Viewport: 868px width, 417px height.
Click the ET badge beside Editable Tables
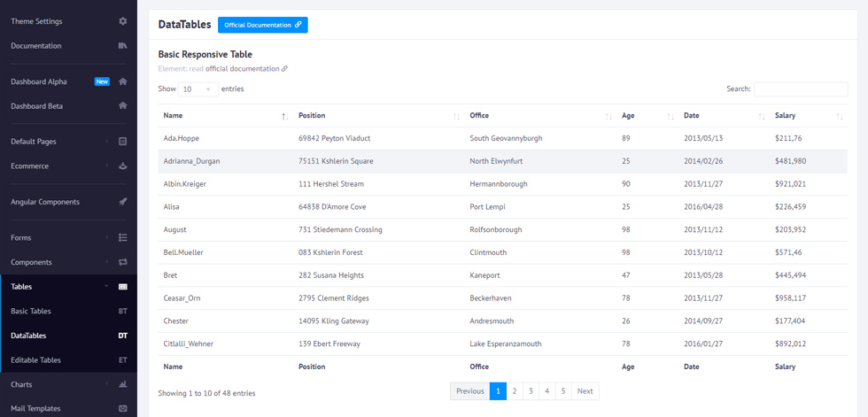pos(123,360)
